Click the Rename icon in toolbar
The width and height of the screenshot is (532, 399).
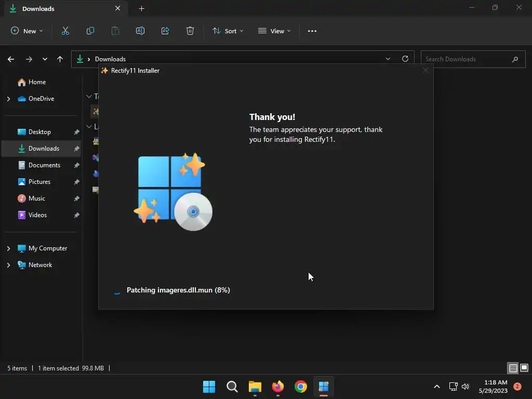pyautogui.click(x=140, y=31)
